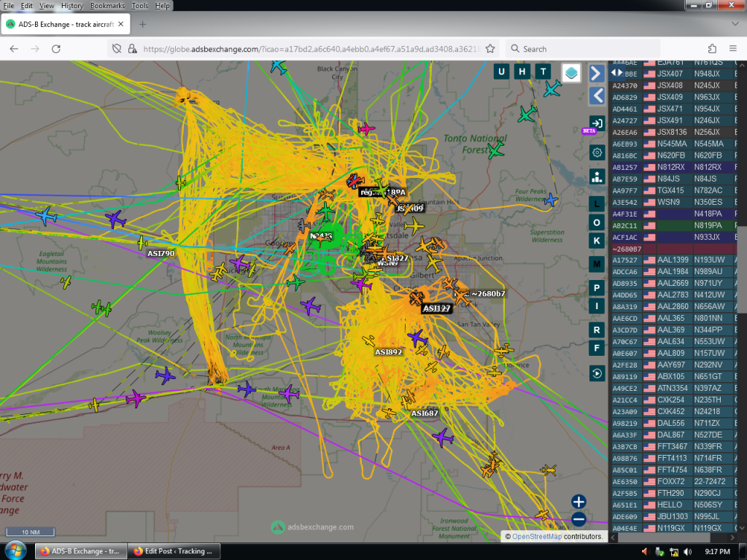The width and height of the screenshot is (747, 560).
Task: Zoom out with the minus button
Action: (x=578, y=518)
